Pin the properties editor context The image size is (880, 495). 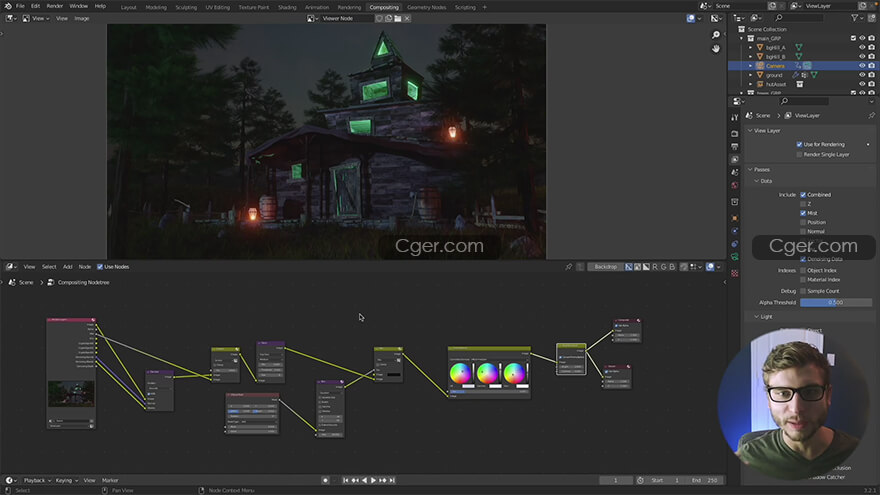click(x=871, y=115)
